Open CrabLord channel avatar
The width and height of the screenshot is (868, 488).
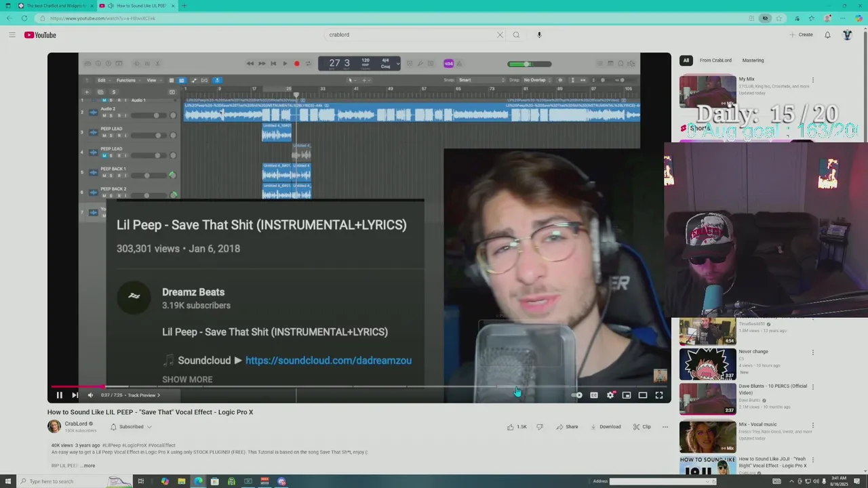54,426
